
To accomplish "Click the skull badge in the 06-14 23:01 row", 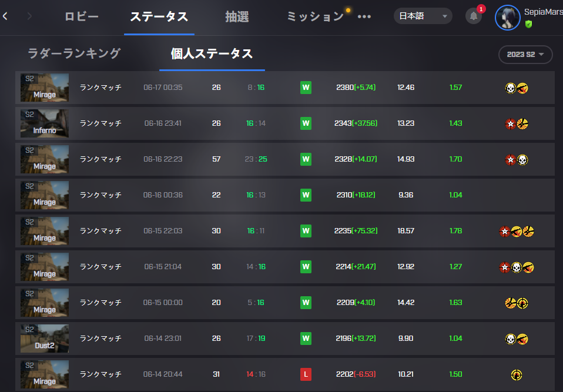I will coord(511,339).
